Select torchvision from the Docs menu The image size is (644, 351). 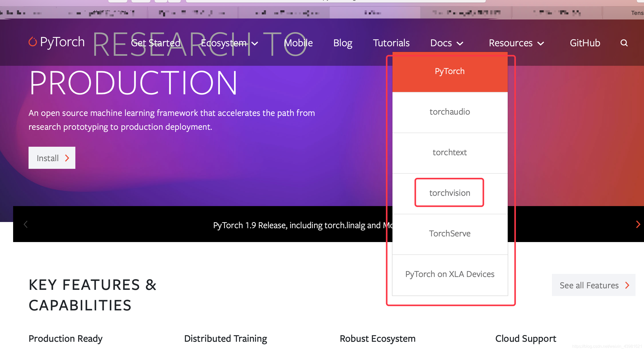click(450, 193)
